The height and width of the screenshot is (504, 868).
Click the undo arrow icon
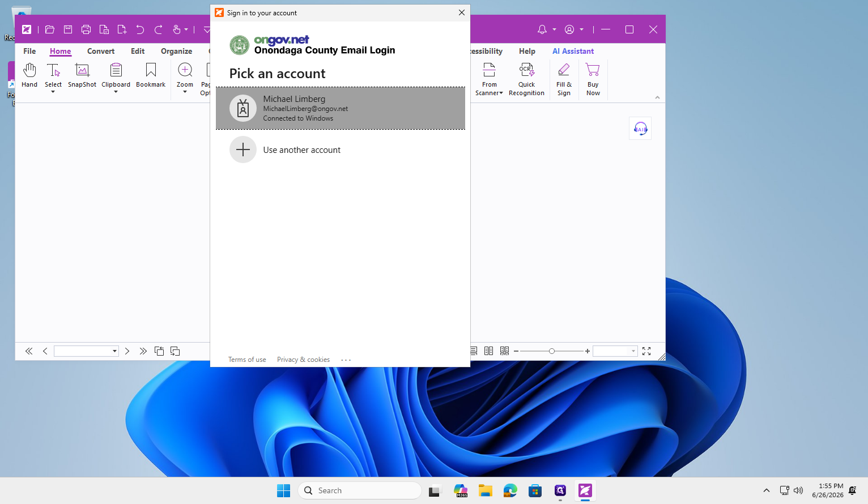(x=140, y=29)
